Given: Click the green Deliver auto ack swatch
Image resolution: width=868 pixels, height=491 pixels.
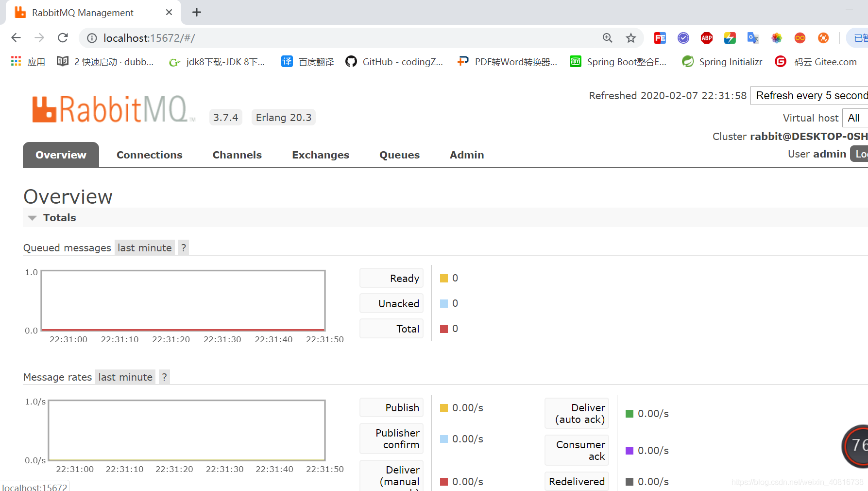Looking at the screenshot, I should coord(630,414).
